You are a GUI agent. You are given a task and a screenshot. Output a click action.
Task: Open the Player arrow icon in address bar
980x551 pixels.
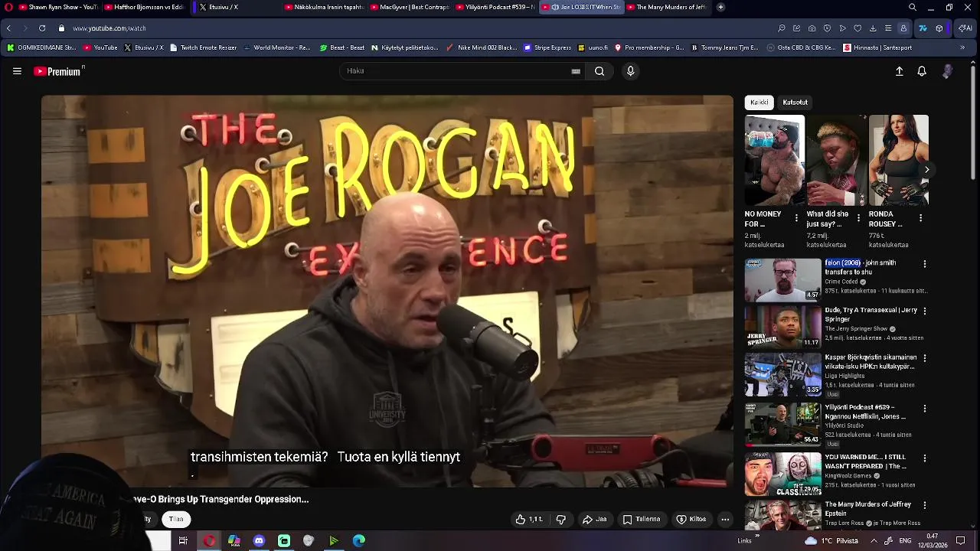point(842,28)
